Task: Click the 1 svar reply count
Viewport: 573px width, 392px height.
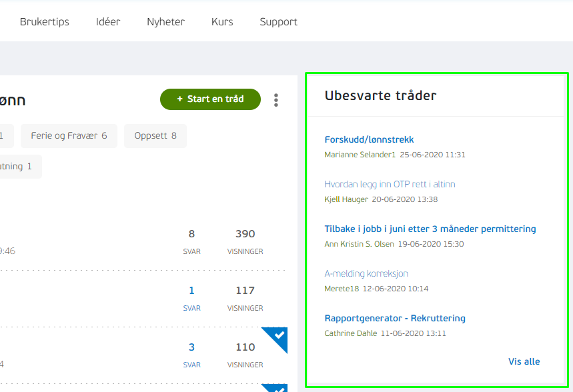Action: coord(191,291)
